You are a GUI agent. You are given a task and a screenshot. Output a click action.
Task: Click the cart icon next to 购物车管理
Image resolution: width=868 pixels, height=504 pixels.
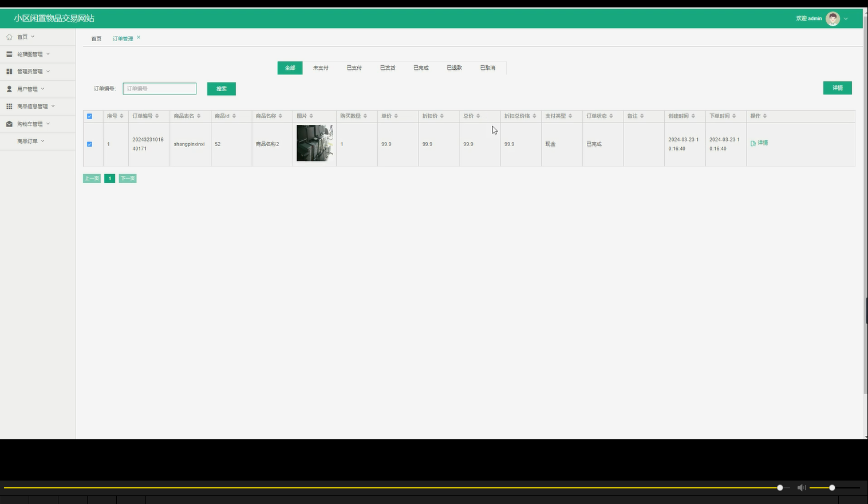pyautogui.click(x=9, y=123)
